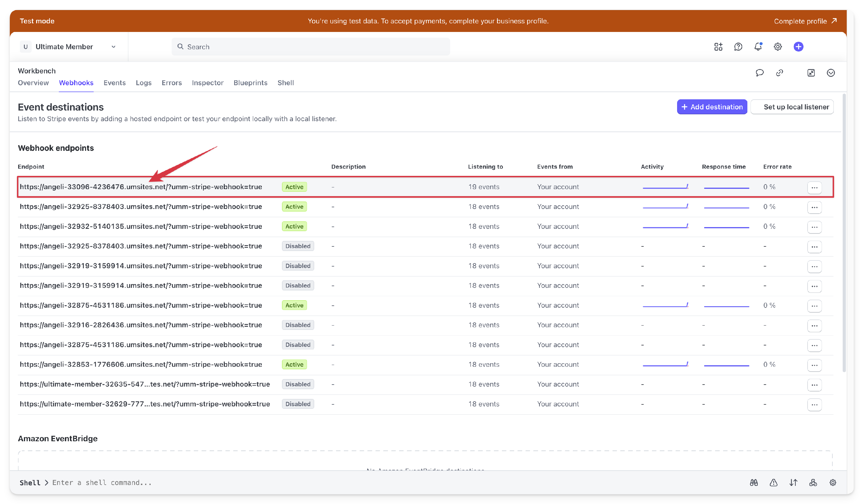864x504 pixels.
Task: Click '19 events' in first endpoint row
Action: coord(484,187)
